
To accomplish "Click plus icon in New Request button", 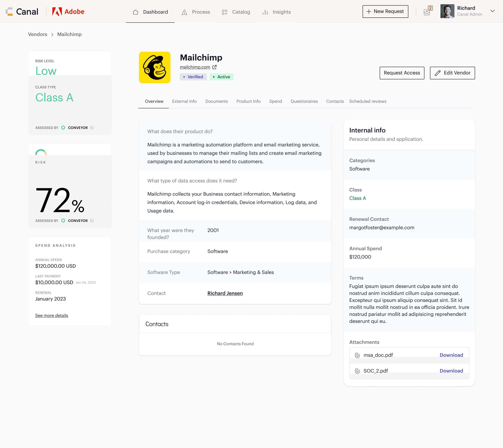I will click(369, 12).
